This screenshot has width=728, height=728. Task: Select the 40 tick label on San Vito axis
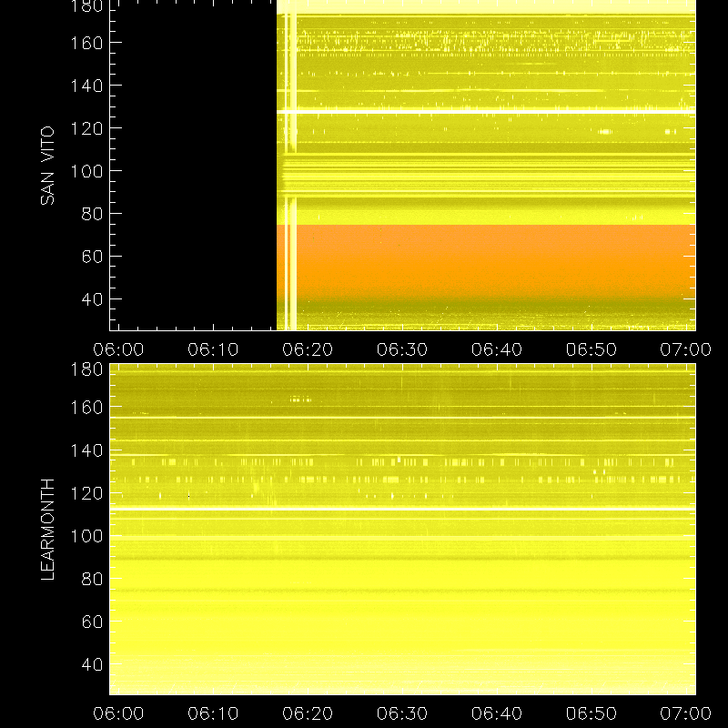93,299
